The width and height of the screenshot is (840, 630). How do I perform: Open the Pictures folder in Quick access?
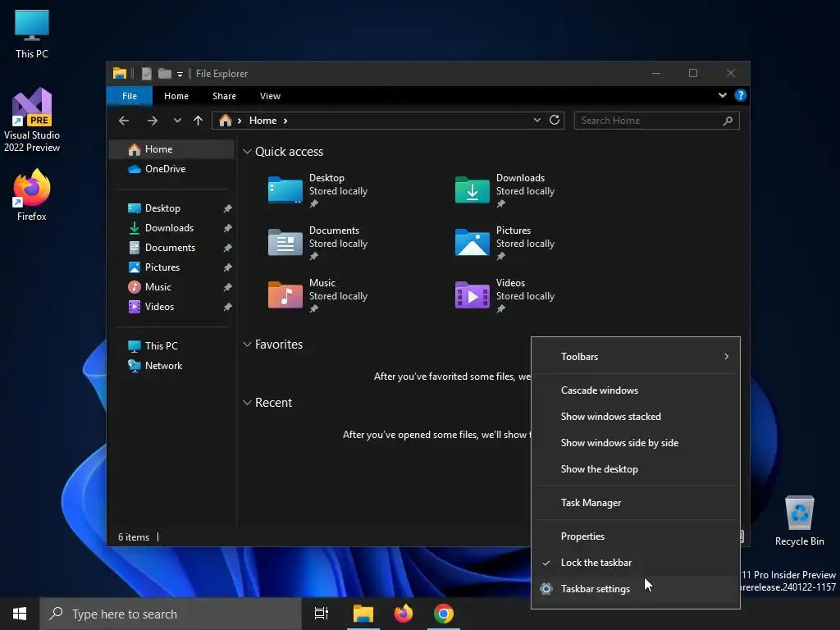tap(504, 243)
